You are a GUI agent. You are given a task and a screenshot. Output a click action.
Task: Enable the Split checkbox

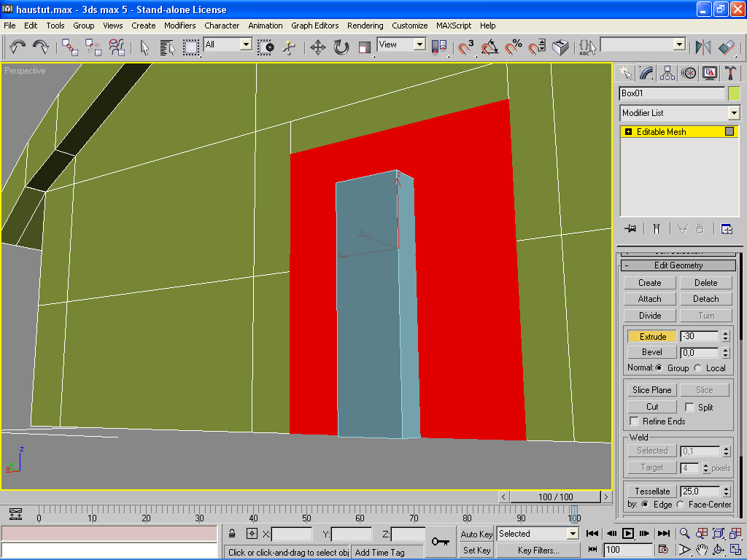[690, 407]
